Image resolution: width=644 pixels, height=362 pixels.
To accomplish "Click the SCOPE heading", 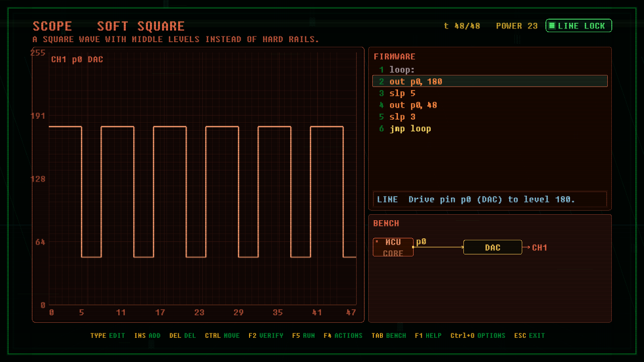I will (52, 26).
